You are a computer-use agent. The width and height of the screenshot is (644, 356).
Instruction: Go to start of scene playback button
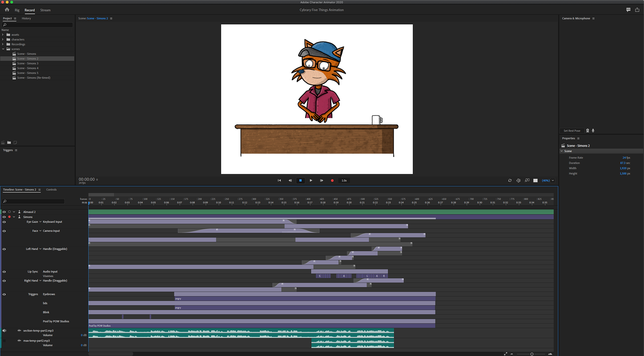279,180
